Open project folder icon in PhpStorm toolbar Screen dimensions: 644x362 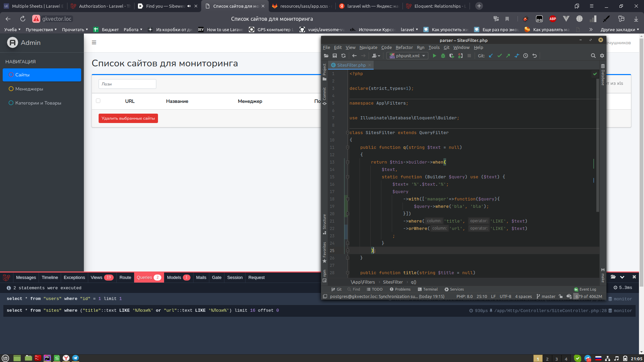point(326,56)
